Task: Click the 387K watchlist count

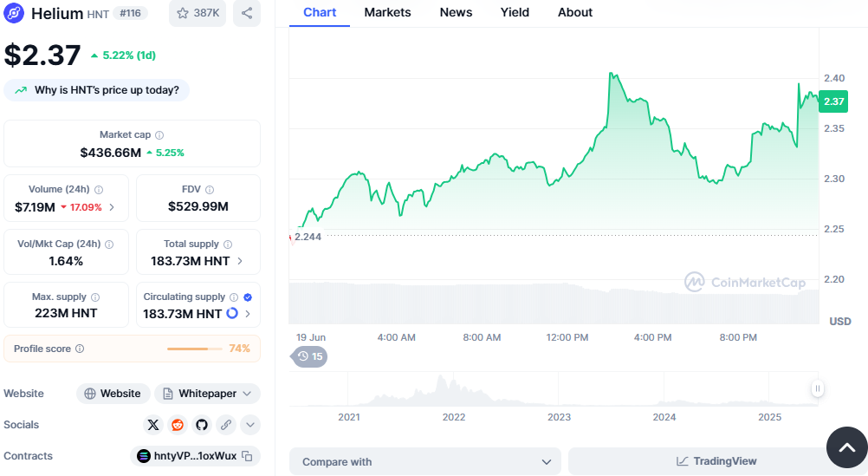Action: pos(206,13)
